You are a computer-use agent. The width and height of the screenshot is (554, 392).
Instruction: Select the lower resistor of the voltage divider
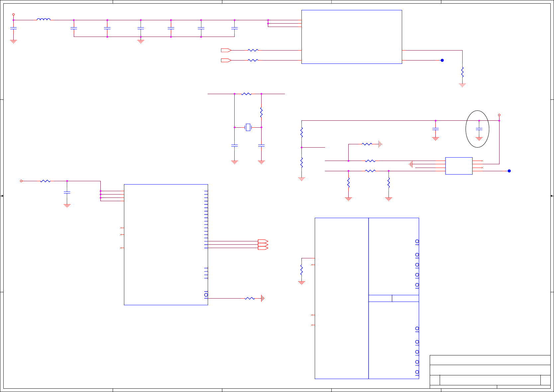pos(301,163)
